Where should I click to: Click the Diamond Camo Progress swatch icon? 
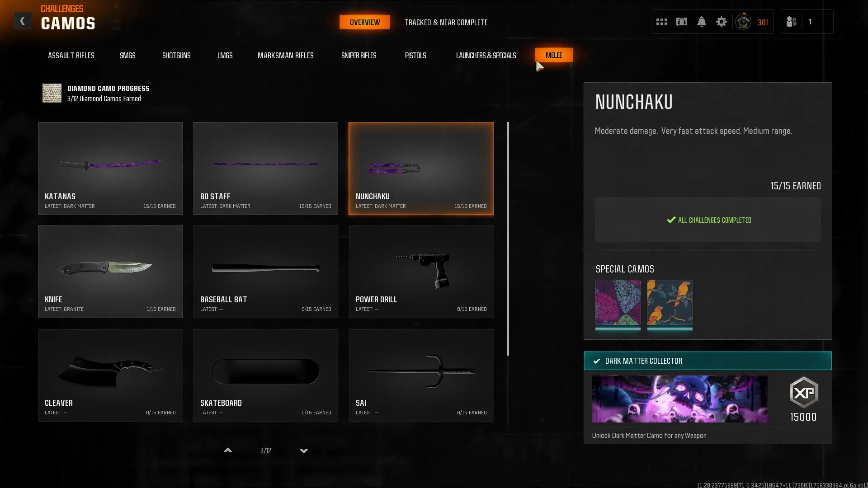pyautogui.click(x=52, y=93)
